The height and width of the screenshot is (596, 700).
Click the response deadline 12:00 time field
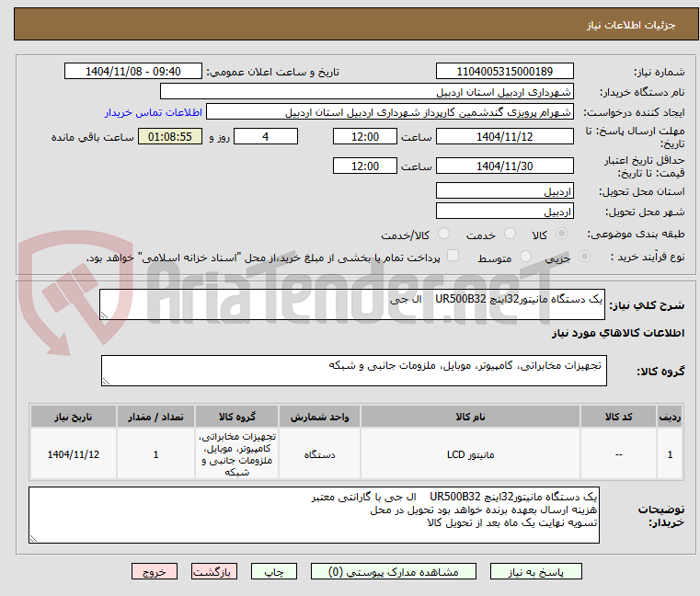tap(365, 137)
